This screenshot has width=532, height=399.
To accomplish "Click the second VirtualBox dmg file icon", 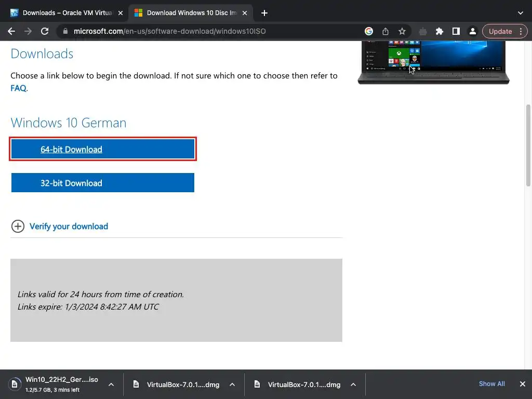I will pyautogui.click(x=257, y=384).
